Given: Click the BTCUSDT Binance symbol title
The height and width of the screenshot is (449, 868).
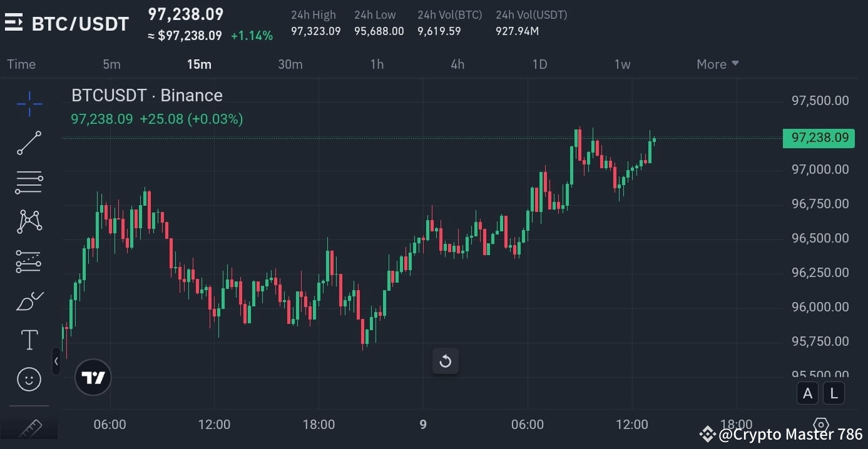Looking at the screenshot, I should [x=146, y=95].
